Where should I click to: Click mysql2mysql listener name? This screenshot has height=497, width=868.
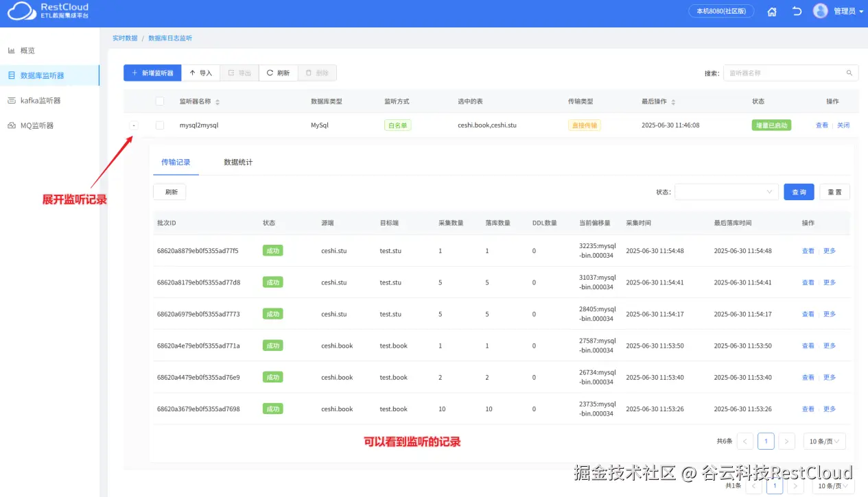pyautogui.click(x=199, y=125)
